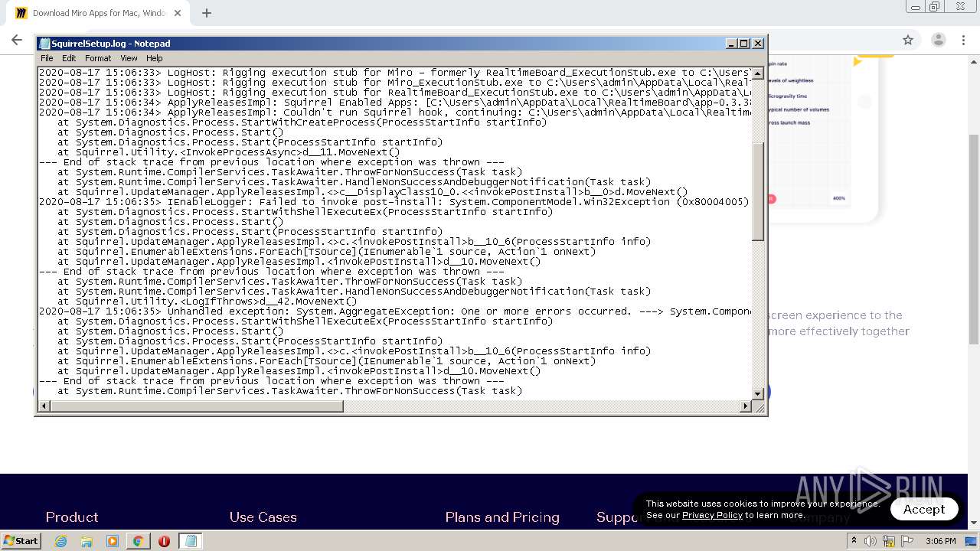Bookmark this page with star icon
This screenshot has width=980, height=551.
(x=908, y=40)
